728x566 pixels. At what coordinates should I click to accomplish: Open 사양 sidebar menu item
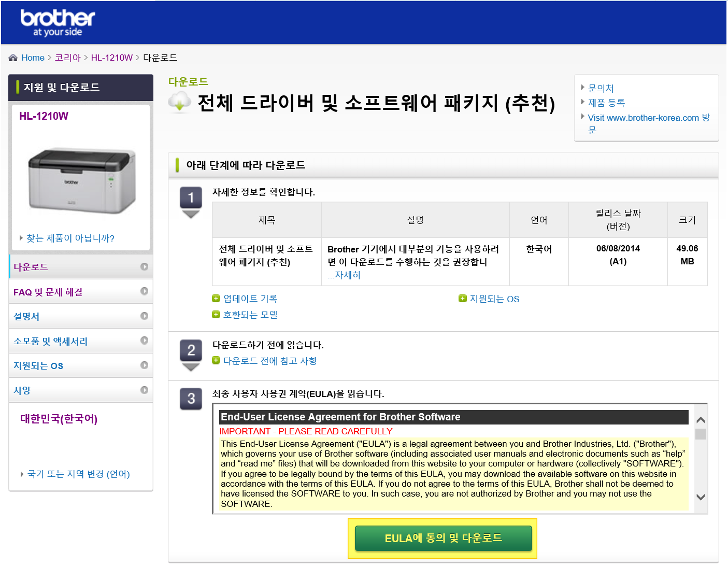(x=81, y=390)
